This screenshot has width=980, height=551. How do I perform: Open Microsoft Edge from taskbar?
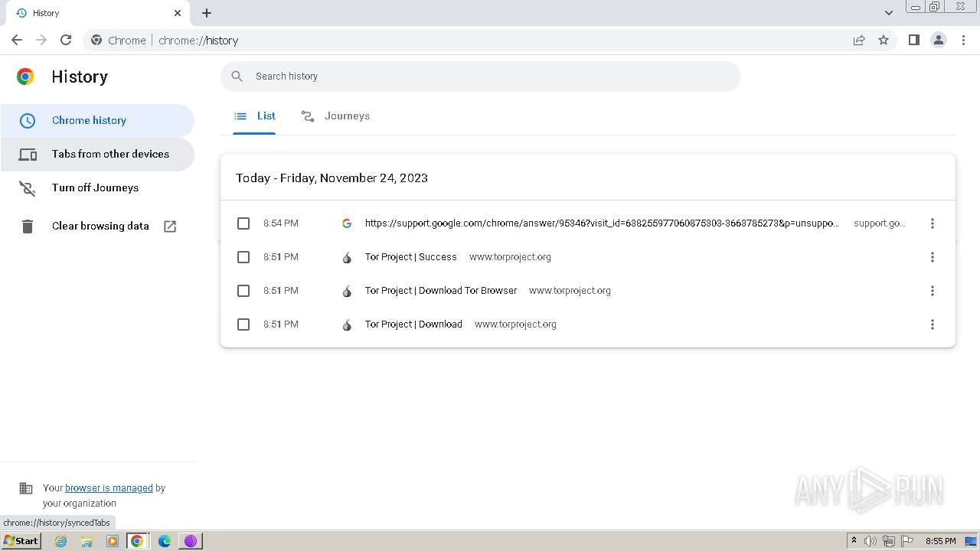(x=165, y=541)
